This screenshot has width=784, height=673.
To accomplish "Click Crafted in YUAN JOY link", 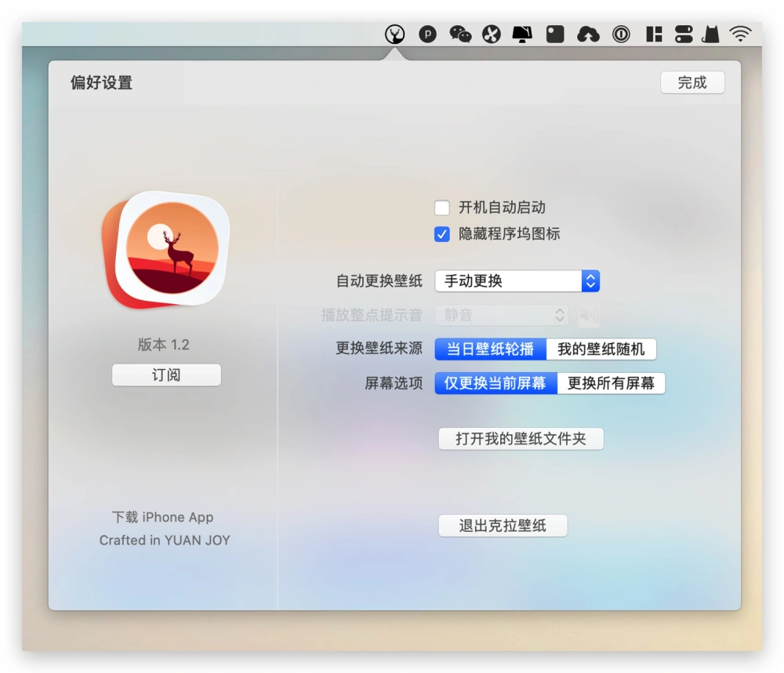I will (165, 540).
